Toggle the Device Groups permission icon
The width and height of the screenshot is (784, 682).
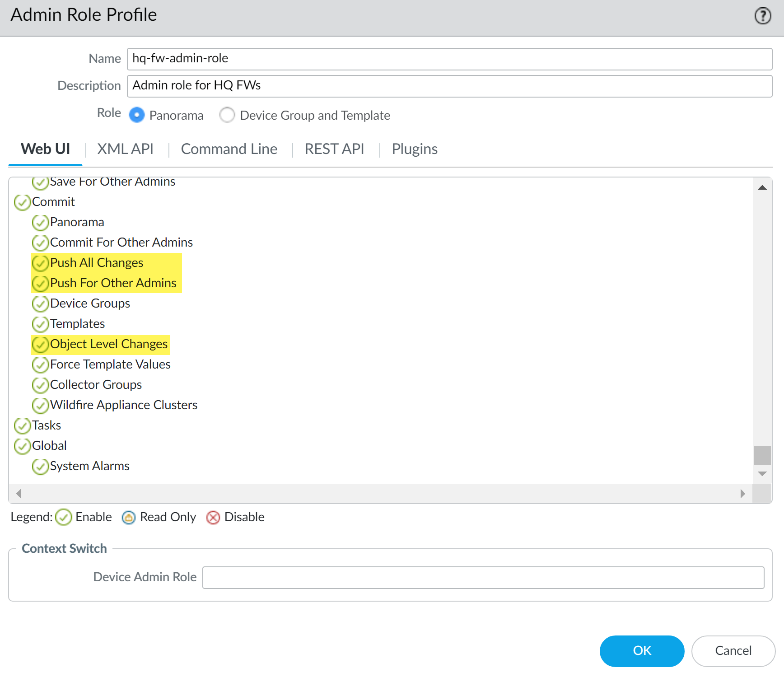click(40, 304)
